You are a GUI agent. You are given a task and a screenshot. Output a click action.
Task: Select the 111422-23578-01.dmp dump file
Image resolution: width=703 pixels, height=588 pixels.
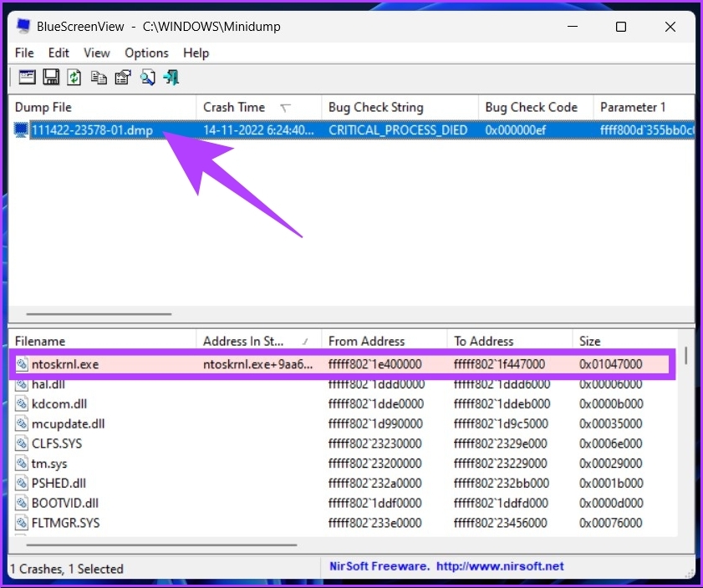(92, 130)
